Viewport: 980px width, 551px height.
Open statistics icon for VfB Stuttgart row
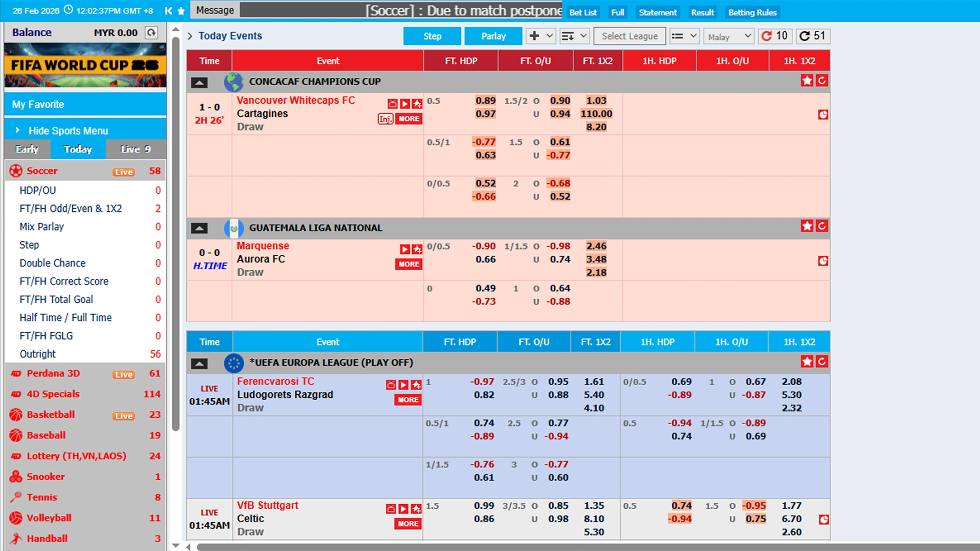(x=823, y=519)
